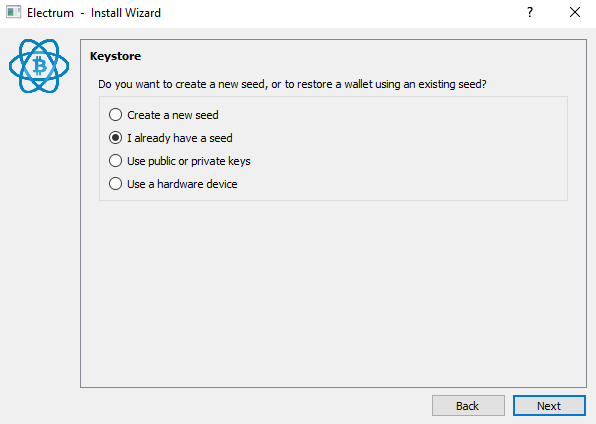Image resolution: width=596 pixels, height=424 pixels.
Task: Click the small app icon in title bar
Action: [x=13, y=12]
